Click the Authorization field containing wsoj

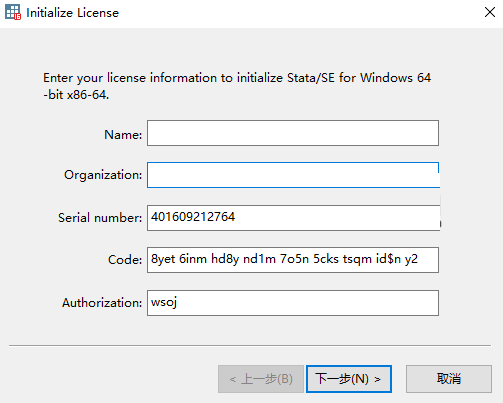(293, 303)
